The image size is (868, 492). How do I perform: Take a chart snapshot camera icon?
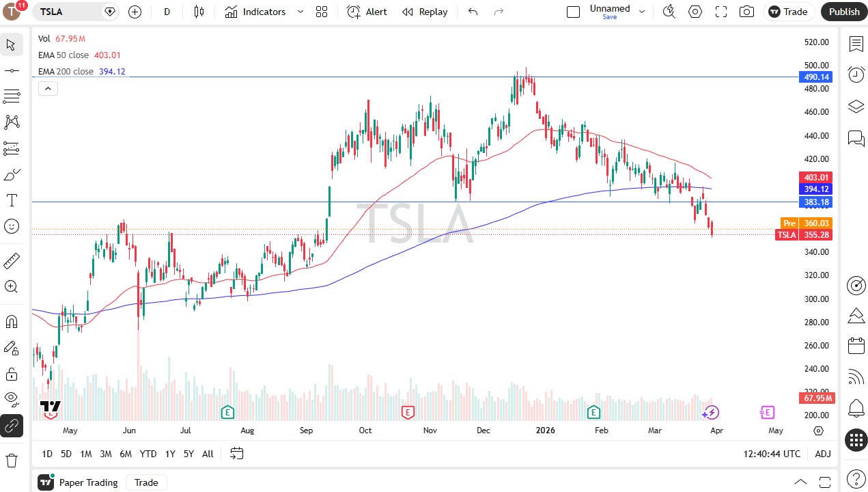747,12
